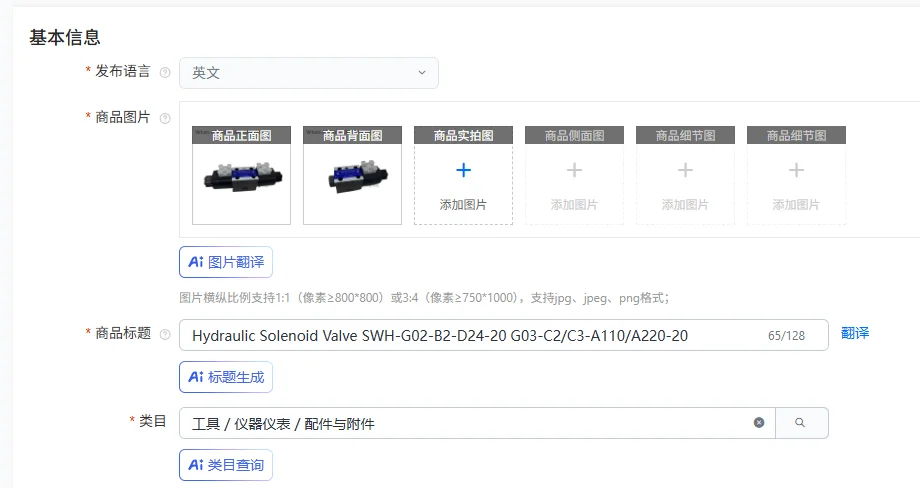This screenshot has width=920, height=488.
Task: Select the 商品背面图 valve thumbnail
Action: coord(353,175)
